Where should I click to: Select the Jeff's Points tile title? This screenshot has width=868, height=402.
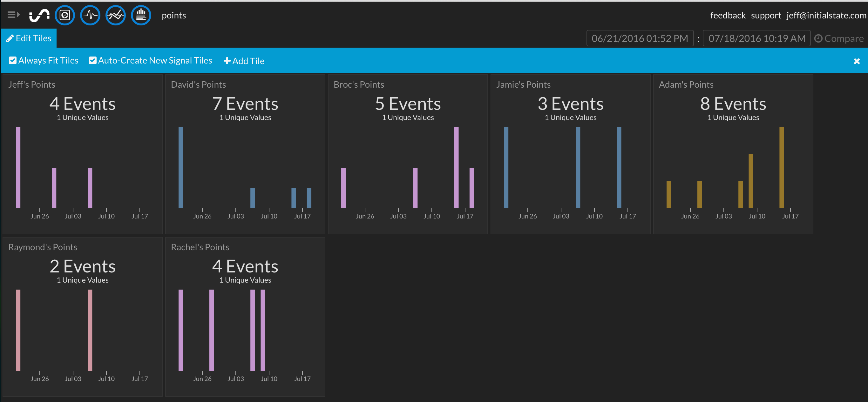(32, 84)
